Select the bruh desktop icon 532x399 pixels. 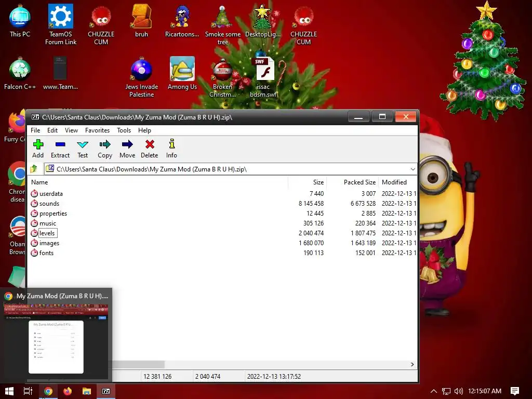[141, 20]
